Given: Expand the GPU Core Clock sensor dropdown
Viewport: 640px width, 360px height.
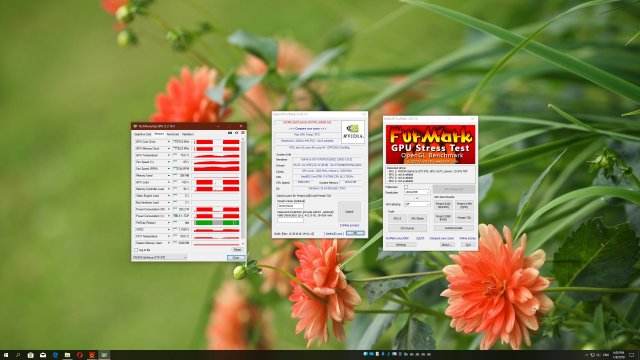Looking at the screenshot, I should (169, 142).
